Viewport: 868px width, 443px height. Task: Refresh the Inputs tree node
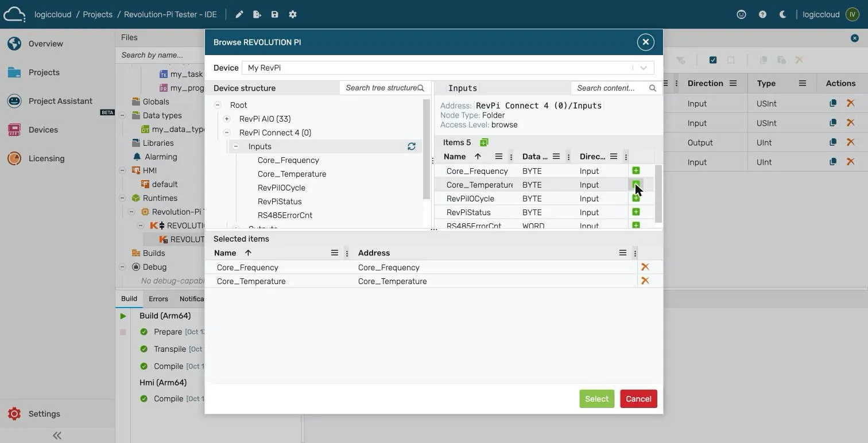point(412,146)
